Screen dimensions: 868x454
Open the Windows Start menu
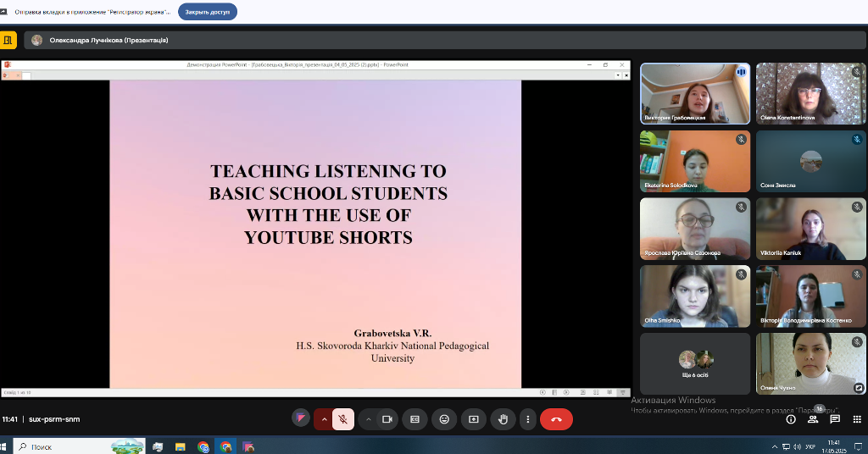pos(3,446)
